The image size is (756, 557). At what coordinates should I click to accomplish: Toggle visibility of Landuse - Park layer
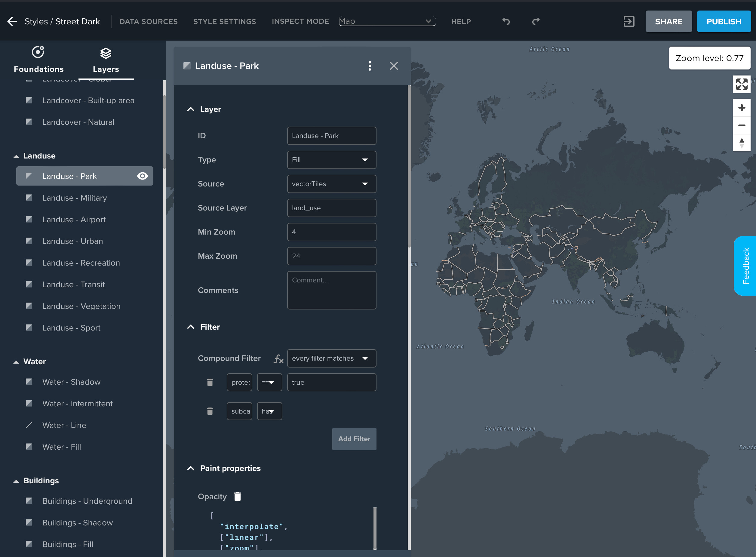(x=142, y=176)
